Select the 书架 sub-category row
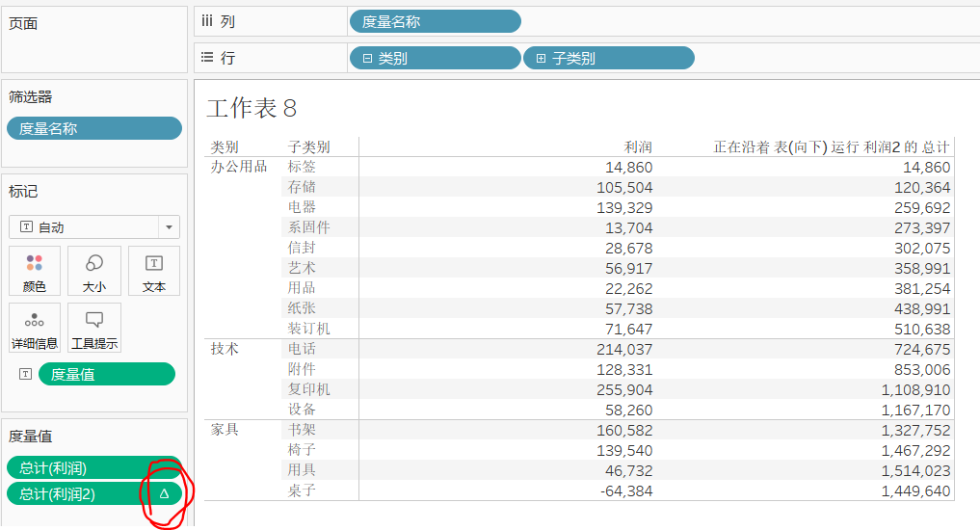The image size is (980, 530). pyautogui.click(x=302, y=430)
